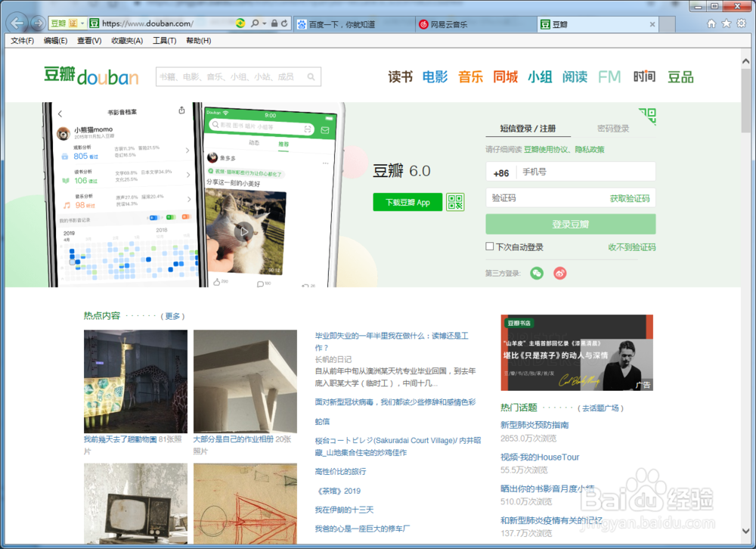756x549 pixels.
Task: Toggle the 下次自动登录 checkbox
Action: [490, 247]
